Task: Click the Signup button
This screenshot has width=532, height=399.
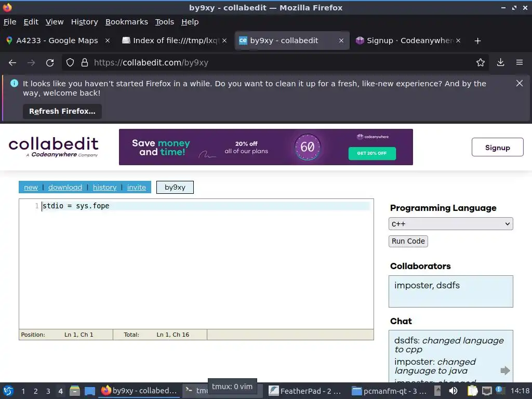Action: coord(497,147)
